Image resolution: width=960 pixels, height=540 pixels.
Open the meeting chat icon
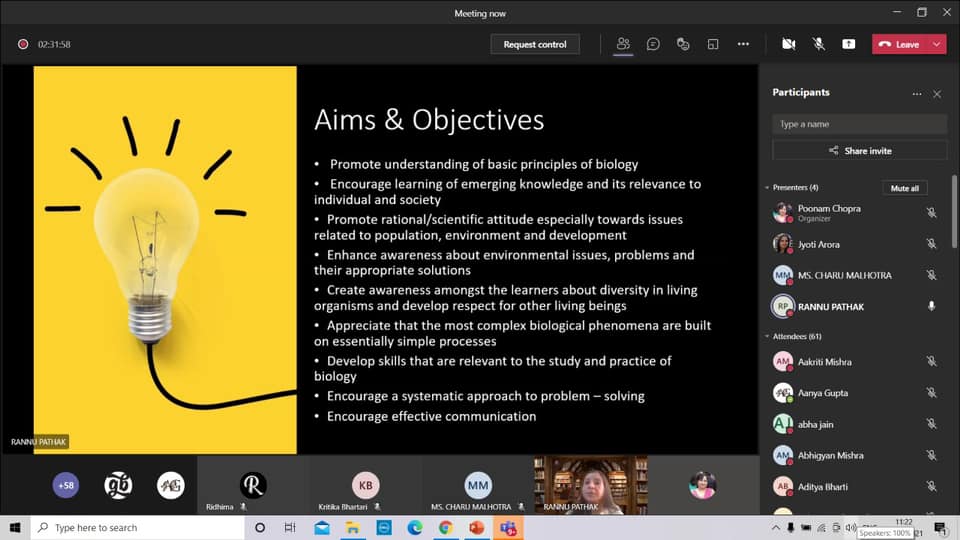point(653,44)
